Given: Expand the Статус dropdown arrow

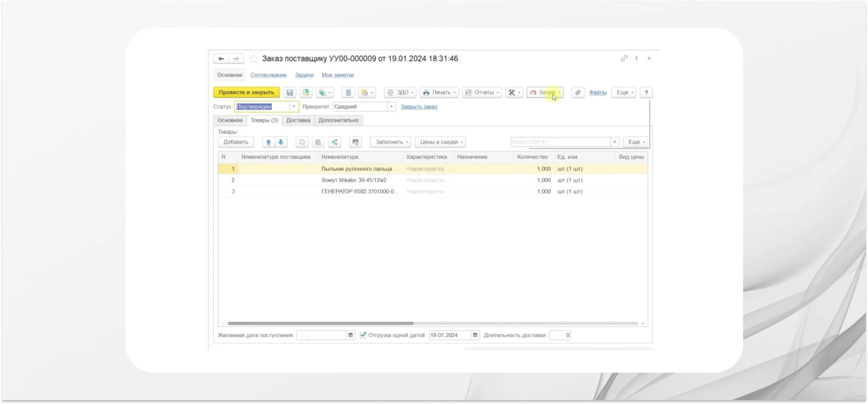Looking at the screenshot, I should [x=294, y=107].
